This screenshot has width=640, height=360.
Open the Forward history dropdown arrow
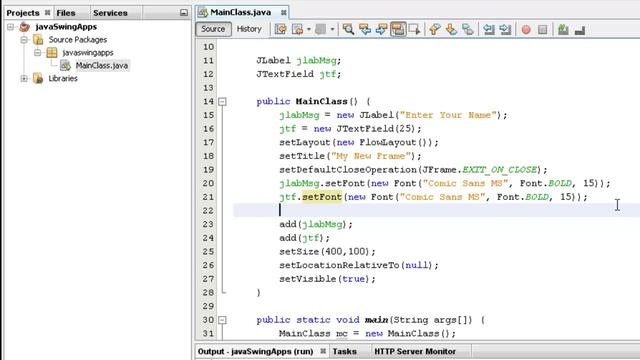click(x=332, y=29)
